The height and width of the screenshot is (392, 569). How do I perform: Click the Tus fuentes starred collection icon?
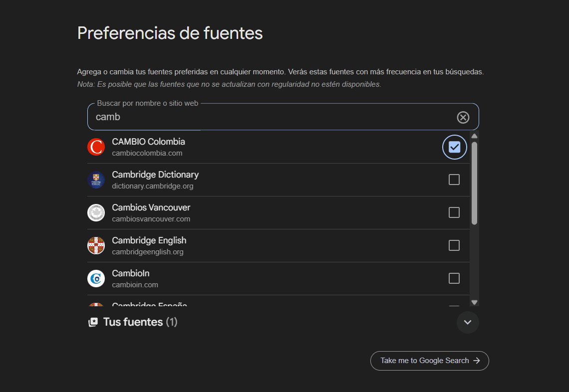coord(93,322)
